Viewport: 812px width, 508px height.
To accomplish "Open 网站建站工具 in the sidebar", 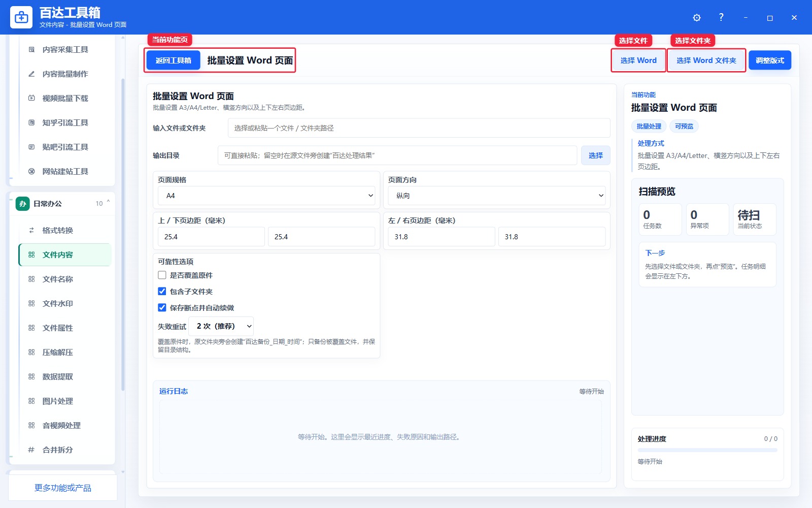I will coord(65,172).
